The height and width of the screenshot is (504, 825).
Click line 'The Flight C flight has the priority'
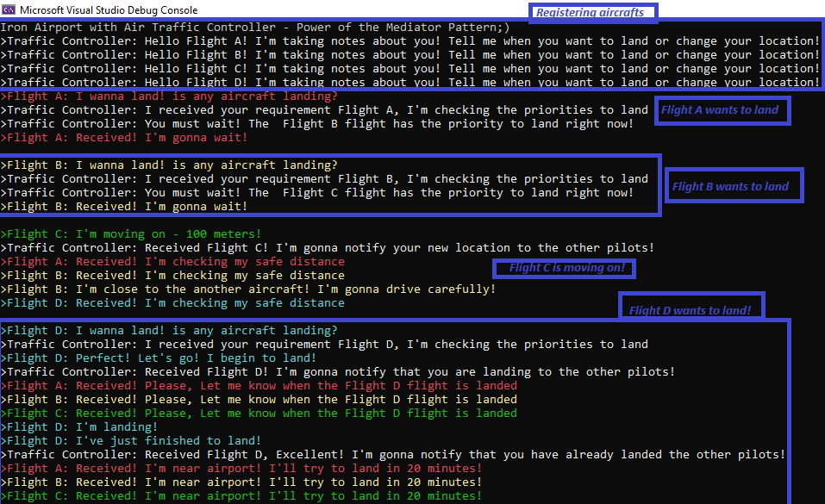click(x=317, y=192)
